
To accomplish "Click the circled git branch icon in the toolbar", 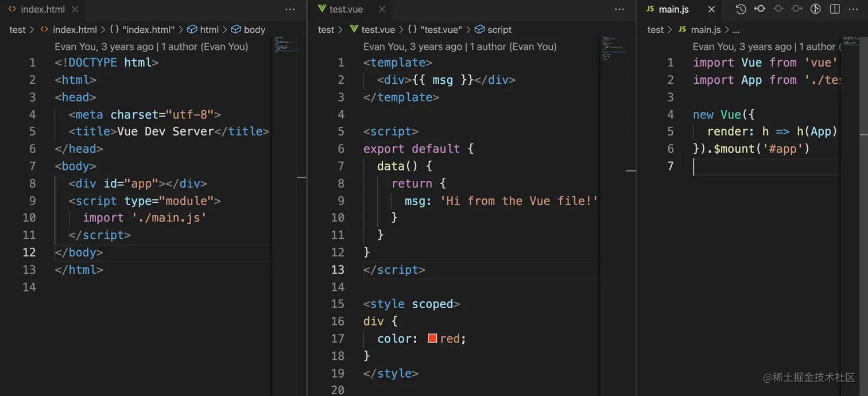I will click(815, 9).
